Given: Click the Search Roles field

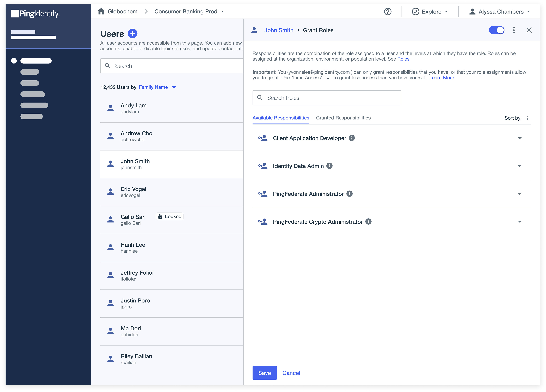Looking at the screenshot, I should [327, 98].
